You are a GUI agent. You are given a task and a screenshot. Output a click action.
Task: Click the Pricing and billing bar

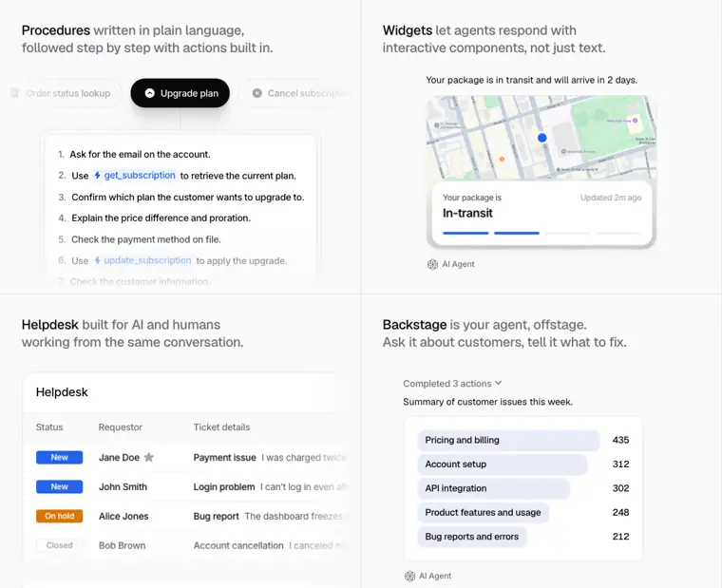509,440
